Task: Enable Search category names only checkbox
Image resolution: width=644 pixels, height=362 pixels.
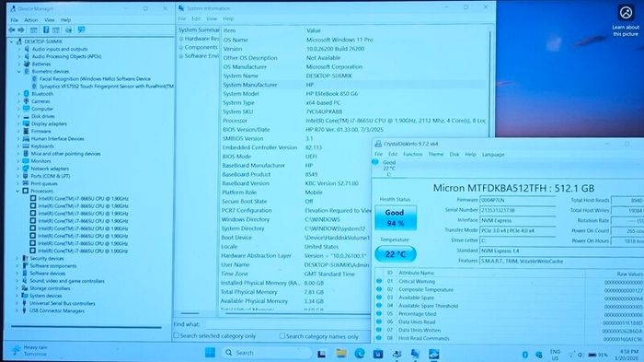Action: click(282, 336)
